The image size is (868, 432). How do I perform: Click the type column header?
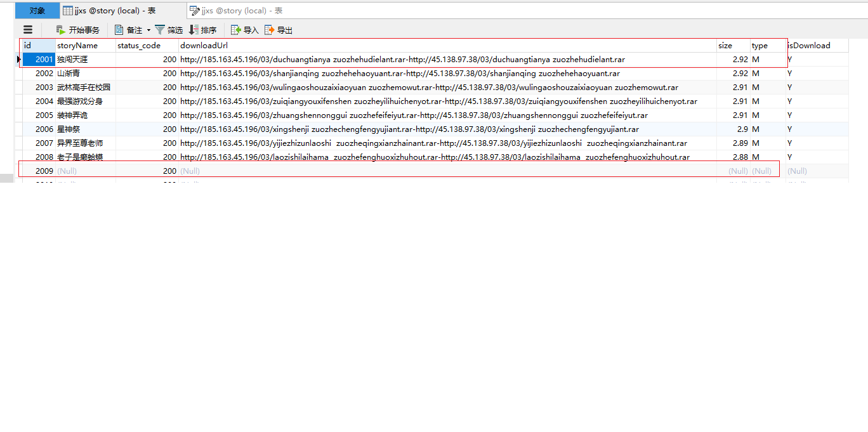click(767, 45)
